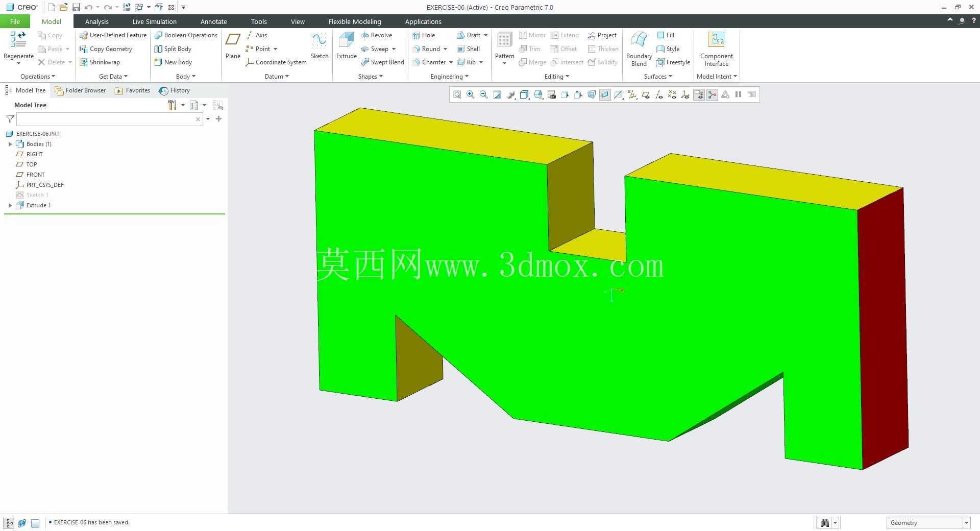Select the Revolve tool
Image resolution: width=980 pixels, height=531 pixels.
pos(376,35)
